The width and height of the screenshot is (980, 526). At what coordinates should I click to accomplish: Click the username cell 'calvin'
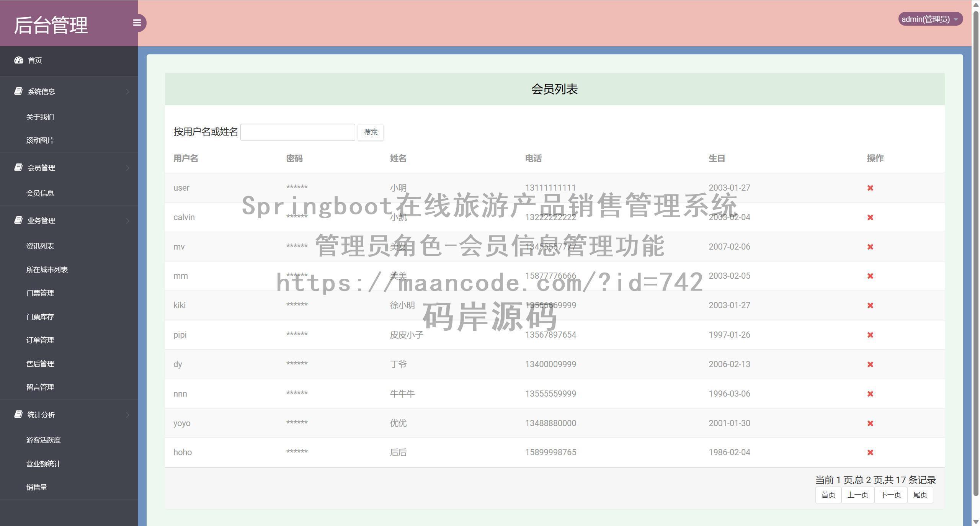[184, 217]
